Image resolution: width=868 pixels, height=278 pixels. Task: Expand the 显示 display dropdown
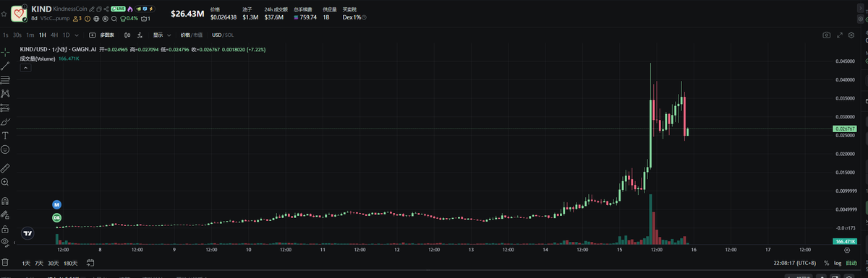[x=161, y=35]
